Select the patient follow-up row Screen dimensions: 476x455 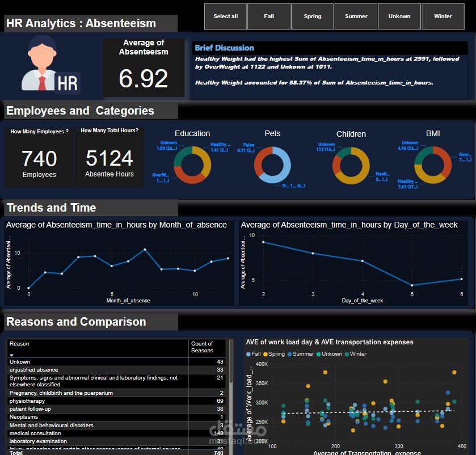pos(116,409)
